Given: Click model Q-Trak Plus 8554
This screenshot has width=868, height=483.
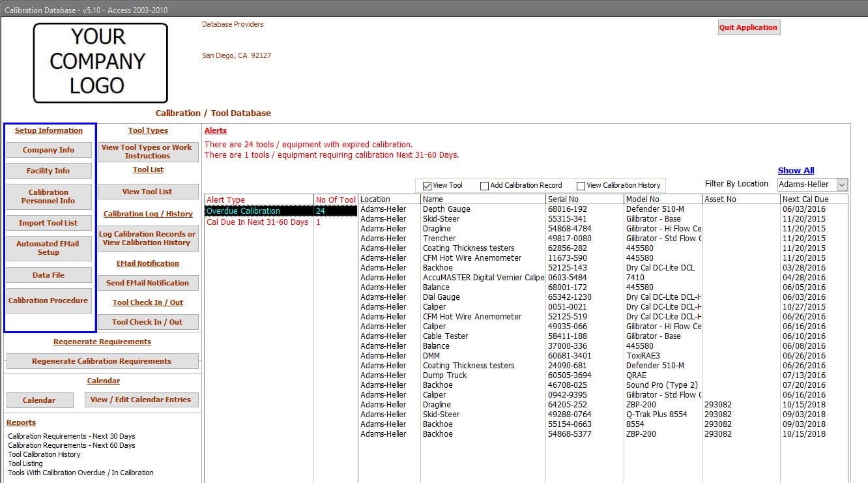Looking at the screenshot, I should pos(657,415).
